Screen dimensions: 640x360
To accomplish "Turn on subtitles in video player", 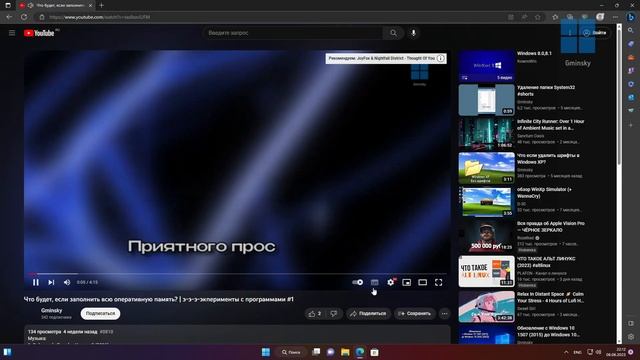I will tap(374, 282).
